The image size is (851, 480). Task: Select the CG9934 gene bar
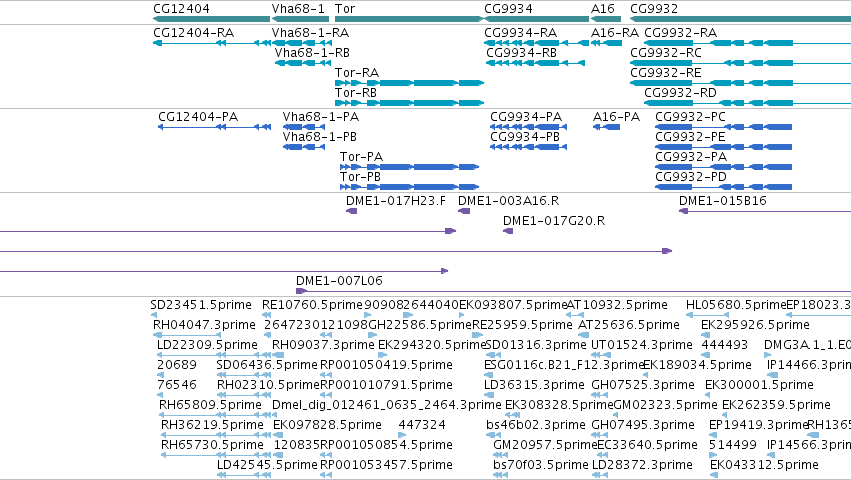(x=537, y=19)
